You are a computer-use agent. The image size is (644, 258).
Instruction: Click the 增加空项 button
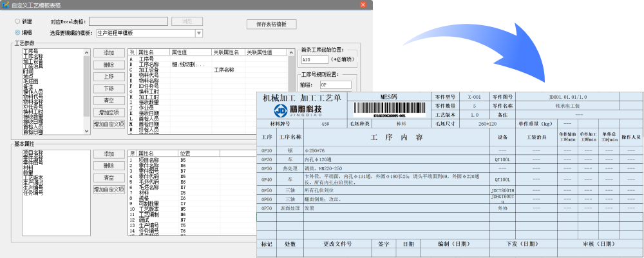109,112
